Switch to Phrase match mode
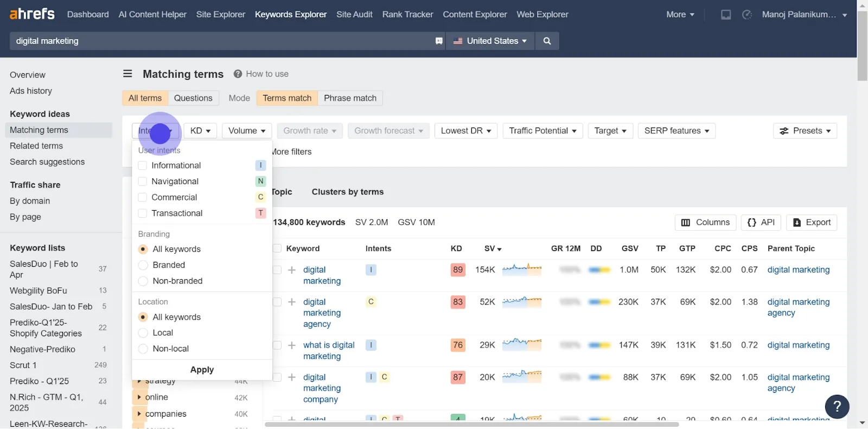 (x=350, y=98)
